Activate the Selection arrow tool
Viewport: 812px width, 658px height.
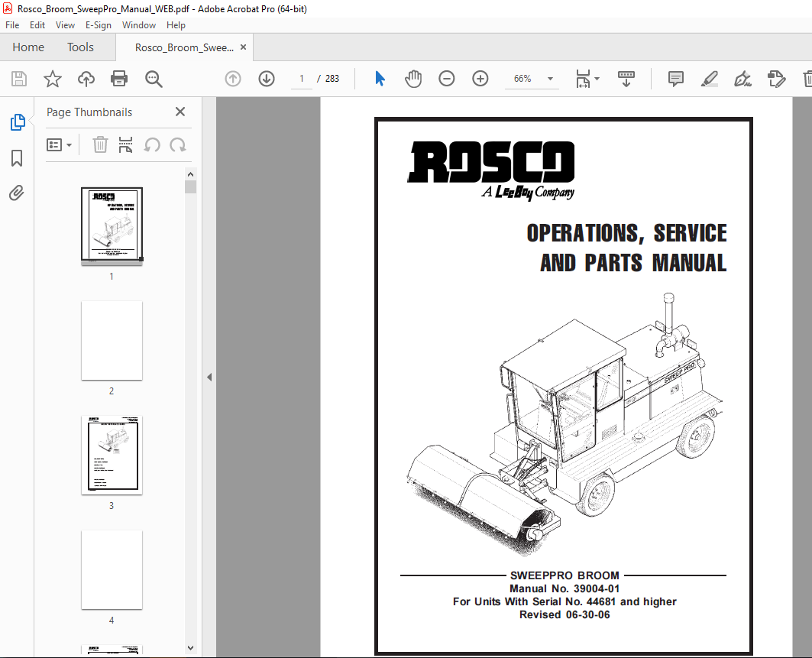click(380, 79)
